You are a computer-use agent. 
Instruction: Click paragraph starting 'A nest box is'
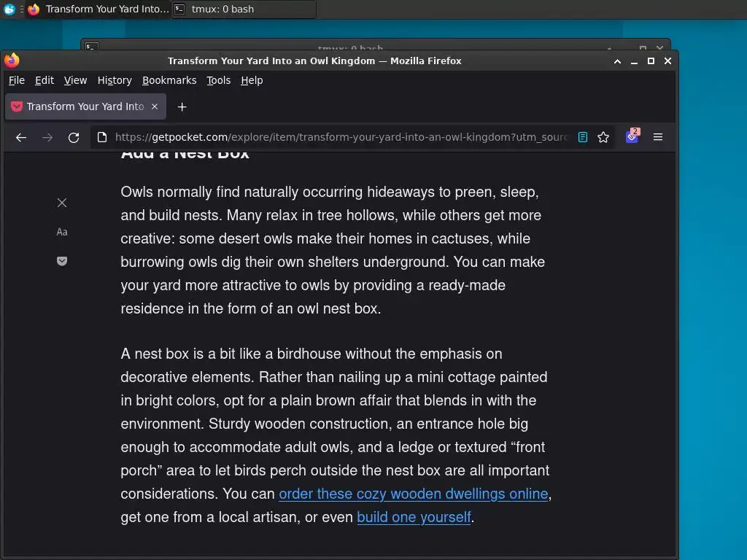336,435
